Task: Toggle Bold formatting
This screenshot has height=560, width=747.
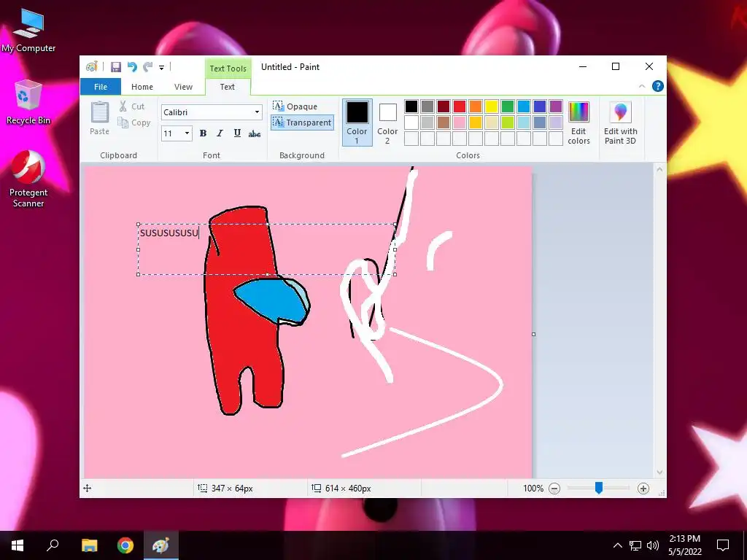Action: pyautogui.click(x=203, y=133)
